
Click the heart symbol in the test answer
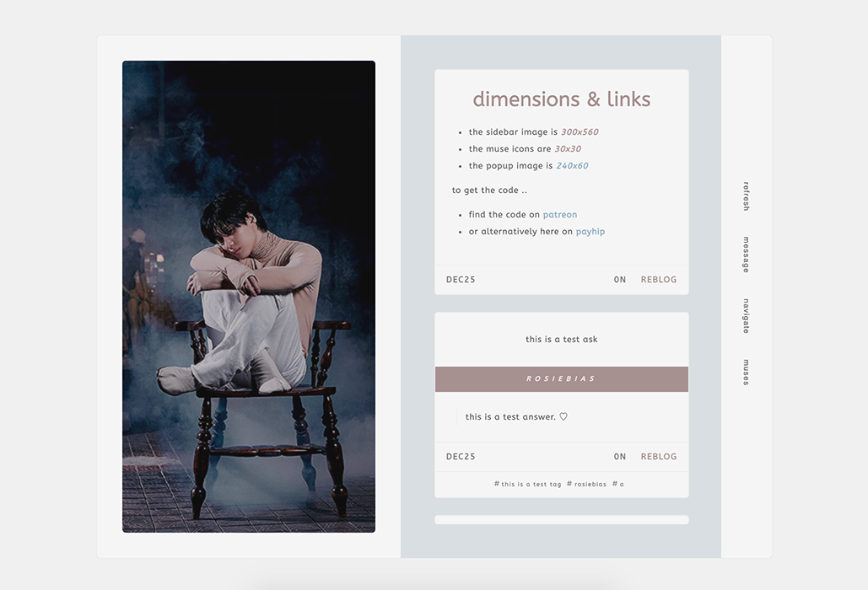(x=563, y=417)
